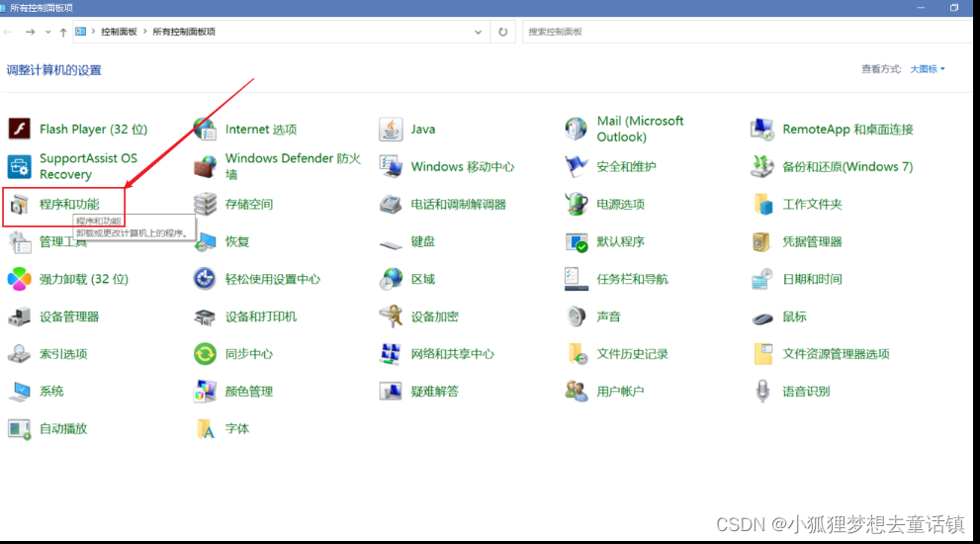Click the 凭据管理器 safe icon
The width and height of the screenshot is (980, 544).
coord(761,241)
